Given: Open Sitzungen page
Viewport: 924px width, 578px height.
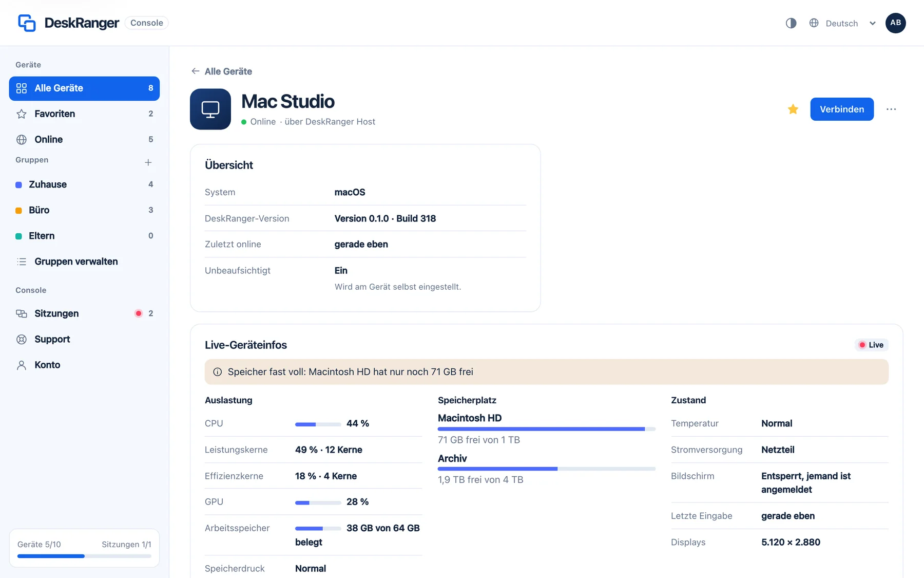Looking at the screenshot, I should [84, 313].
